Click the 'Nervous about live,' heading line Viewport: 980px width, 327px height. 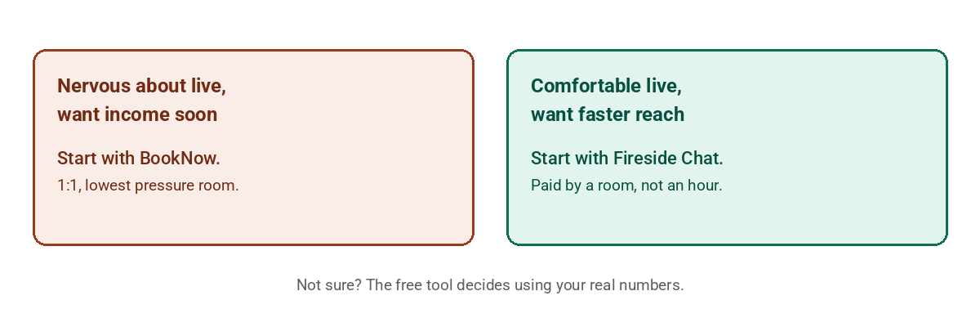[x=141, y=86]
